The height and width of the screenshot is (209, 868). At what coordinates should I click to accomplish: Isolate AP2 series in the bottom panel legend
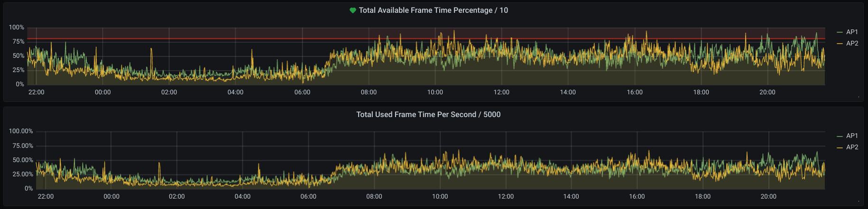coord(852,147)
